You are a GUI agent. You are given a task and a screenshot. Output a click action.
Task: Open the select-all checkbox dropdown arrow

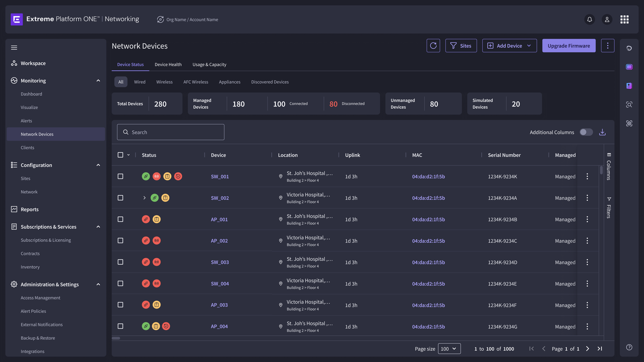128,155
